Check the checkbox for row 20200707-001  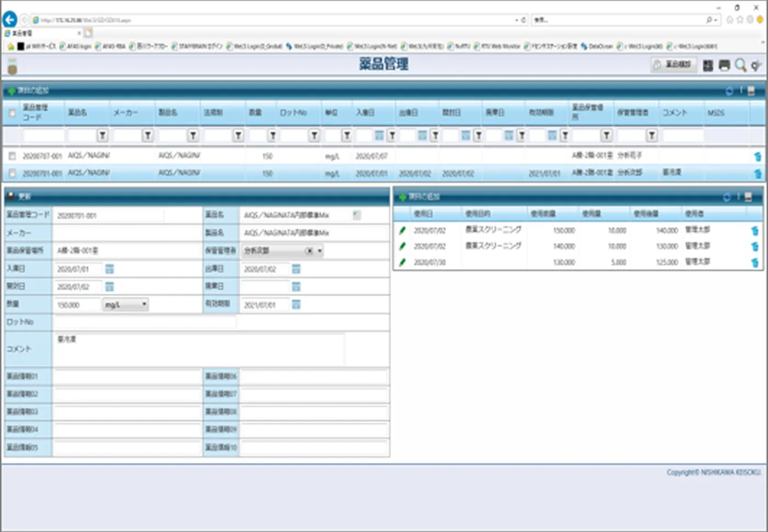tap(12, 156)
